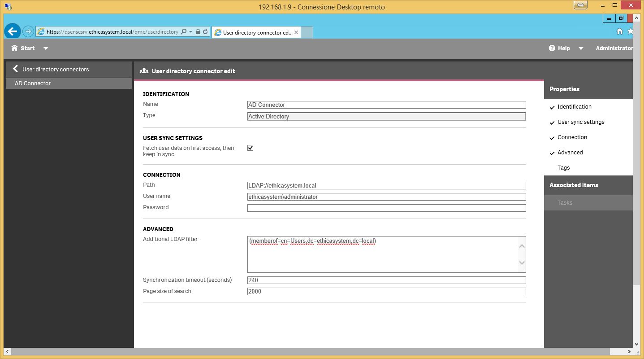
Task: Toggle the User sync settings section
Action: (588, 122)
